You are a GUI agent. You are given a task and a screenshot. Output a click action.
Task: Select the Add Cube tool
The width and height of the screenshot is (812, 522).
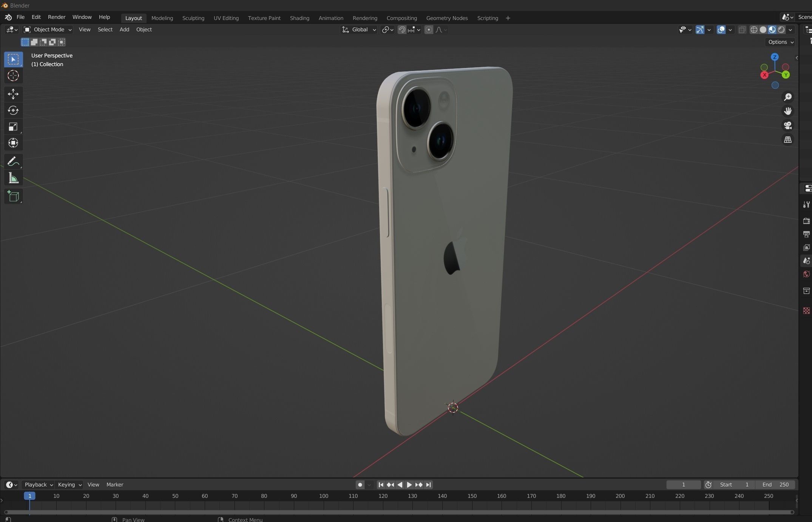point(13,196)
